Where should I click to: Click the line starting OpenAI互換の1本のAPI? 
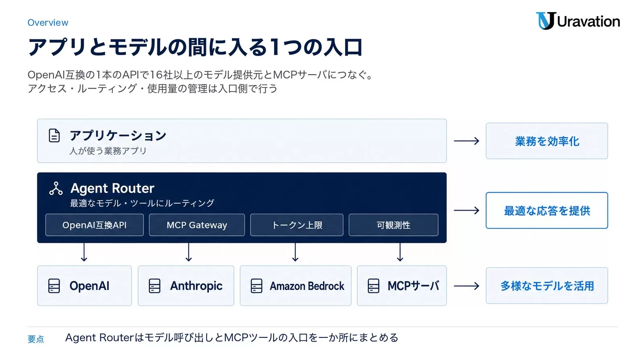(x=201, y=75)
